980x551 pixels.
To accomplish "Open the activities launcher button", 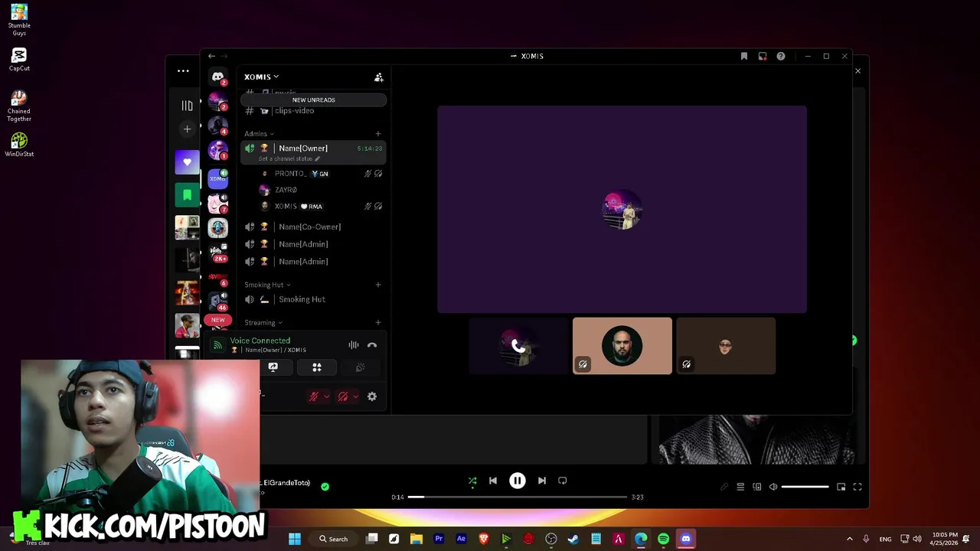I will [x=317, y=367].
